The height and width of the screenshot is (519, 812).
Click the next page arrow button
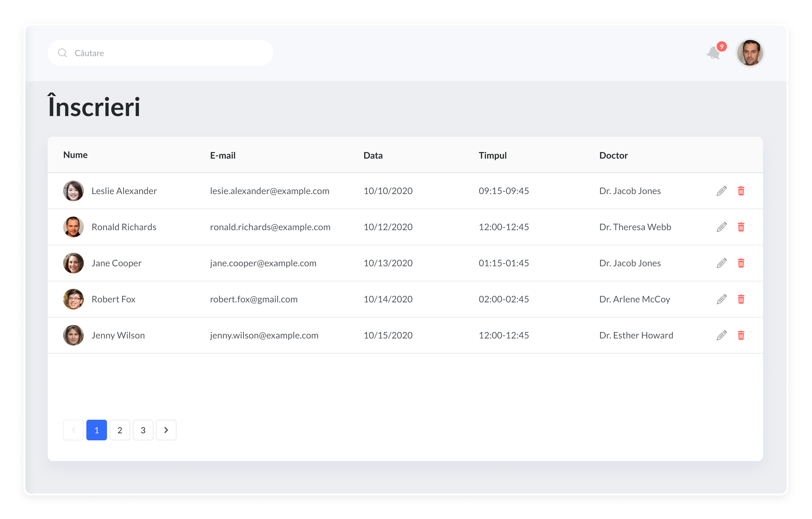tap(166, 430)
